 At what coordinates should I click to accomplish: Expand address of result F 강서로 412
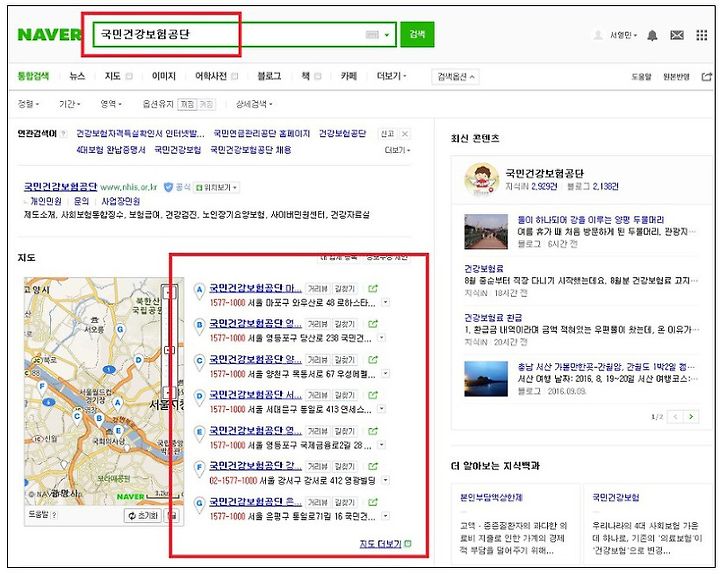coord(386,480)
